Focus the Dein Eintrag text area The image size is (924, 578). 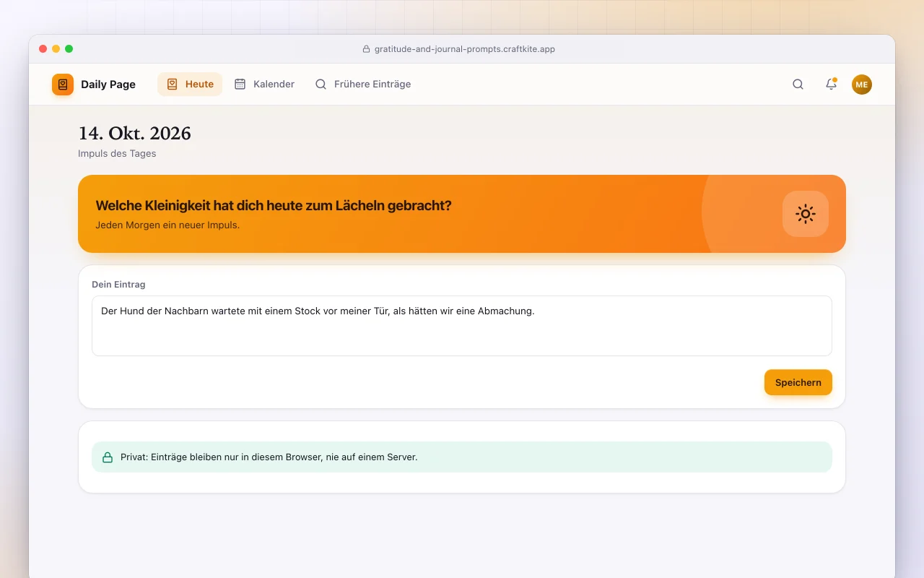click(462, 326)
